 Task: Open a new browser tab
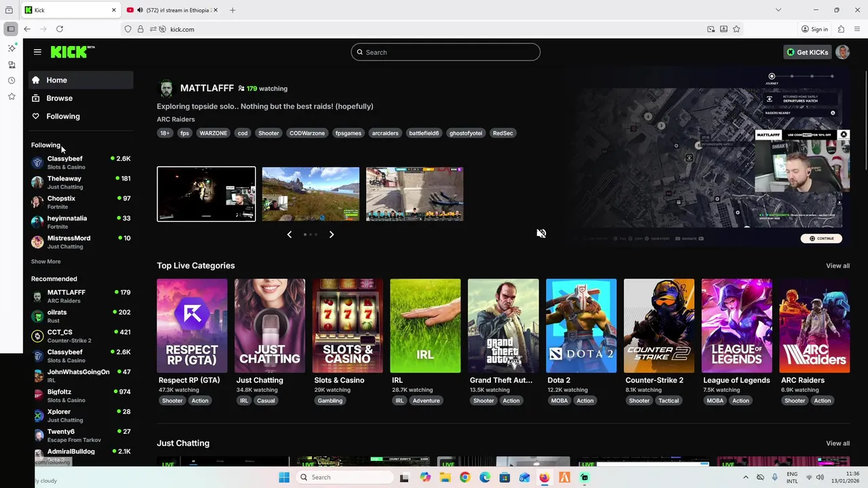[233, 10]
